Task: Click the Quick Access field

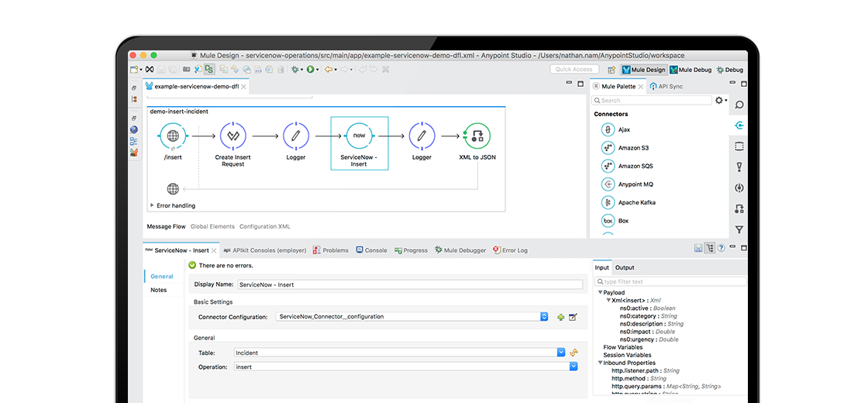Action: pos(574,69)
